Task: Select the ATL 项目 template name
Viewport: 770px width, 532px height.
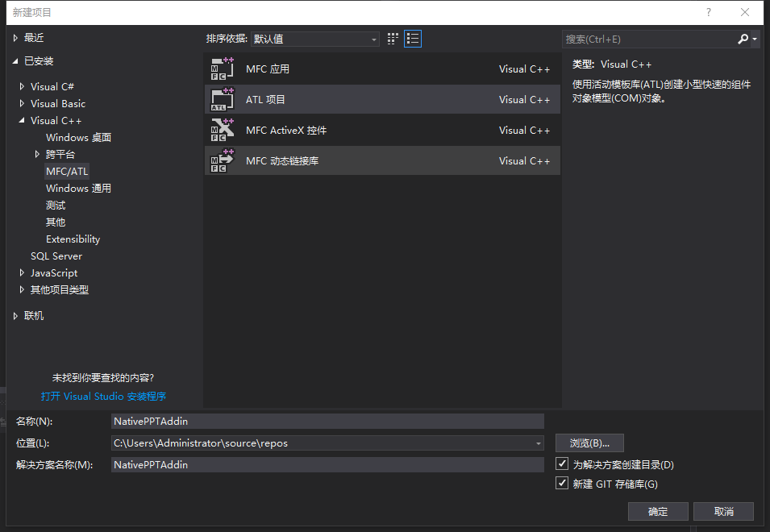Action: [x=265, y=99]
